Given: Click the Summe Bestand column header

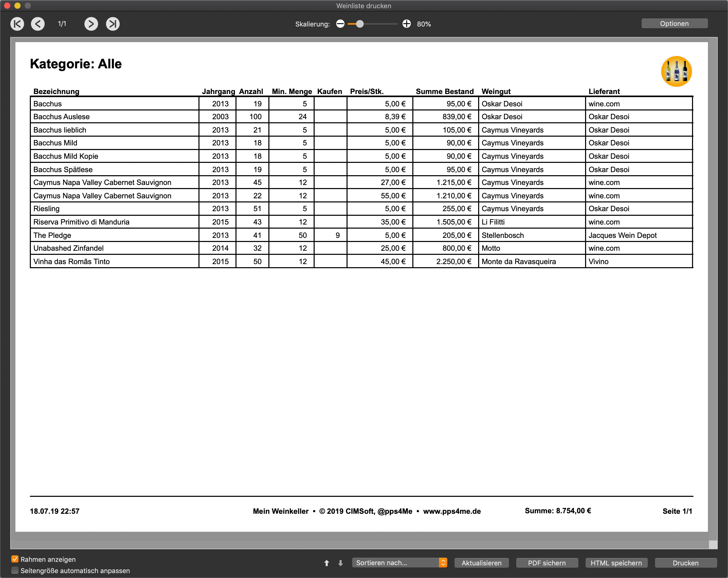Looking at the screenshot, I should (445, 91).
